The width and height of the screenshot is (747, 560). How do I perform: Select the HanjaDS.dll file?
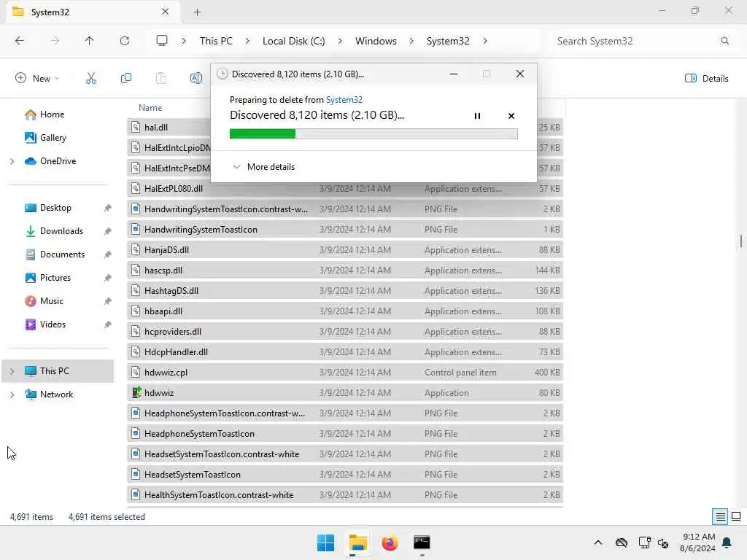pos(345,250)
